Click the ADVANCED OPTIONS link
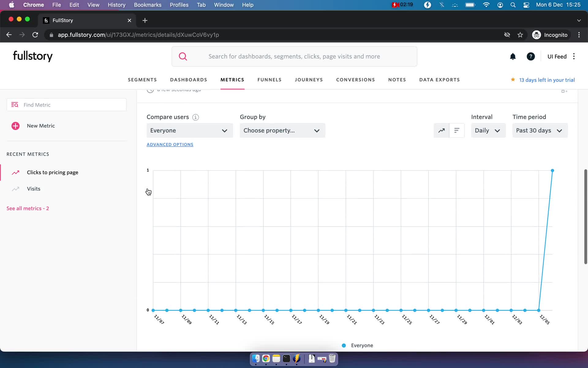The height and width of the screenshot is (368, 588). pos(170,144)
